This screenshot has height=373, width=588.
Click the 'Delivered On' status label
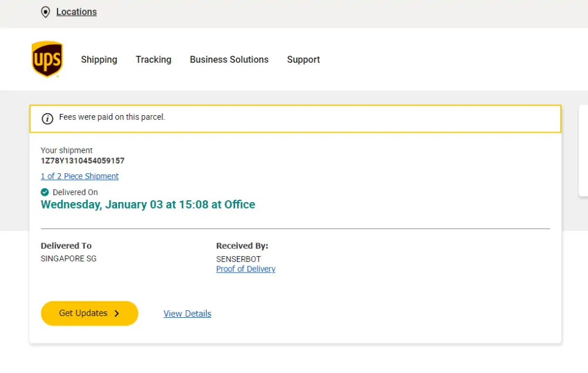pyautogui.click(x=75, y=192)
